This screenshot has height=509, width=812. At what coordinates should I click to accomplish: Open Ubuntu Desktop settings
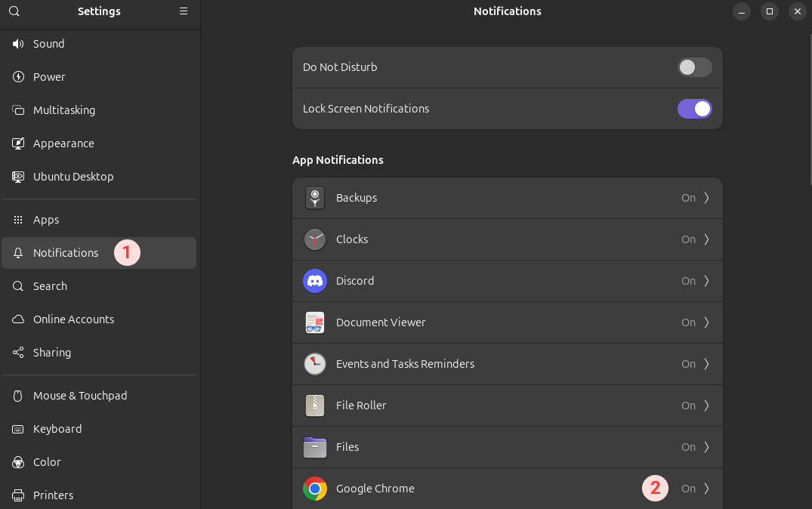[x=73, y=177]
